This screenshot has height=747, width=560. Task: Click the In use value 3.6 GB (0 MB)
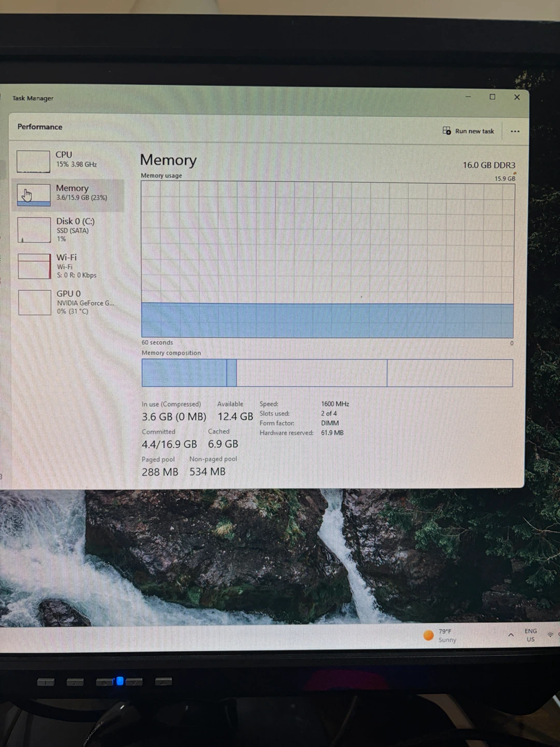(174, 417)
